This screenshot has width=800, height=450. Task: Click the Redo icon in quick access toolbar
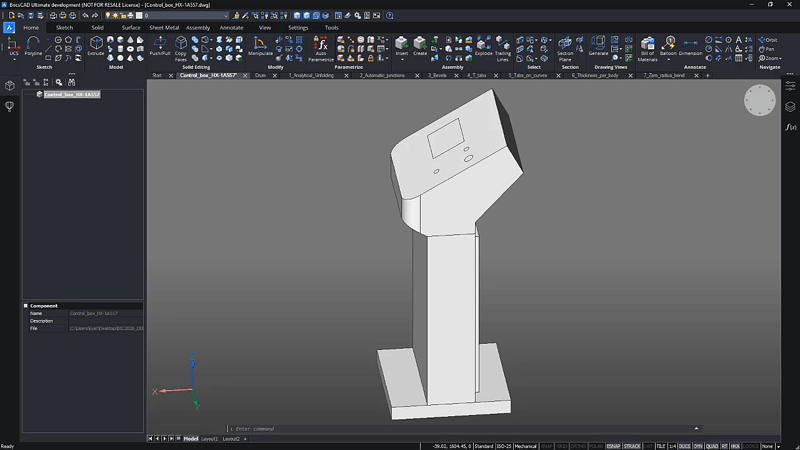tap(94, 16)
